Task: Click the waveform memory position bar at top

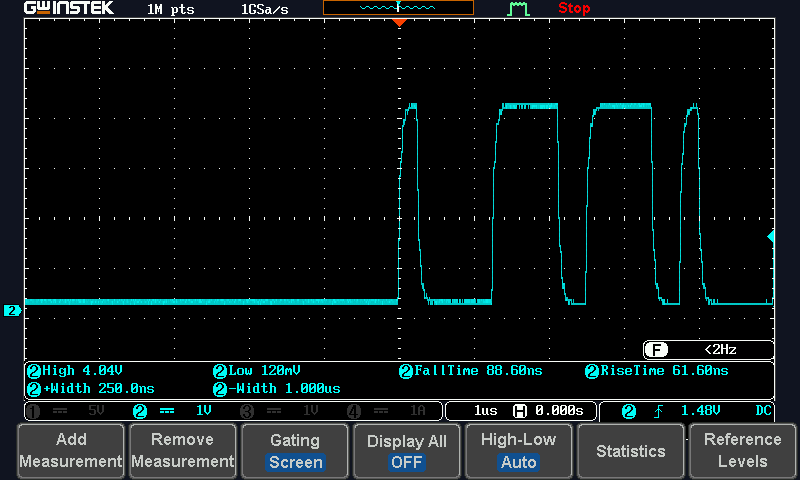Action: coord(398,8)
